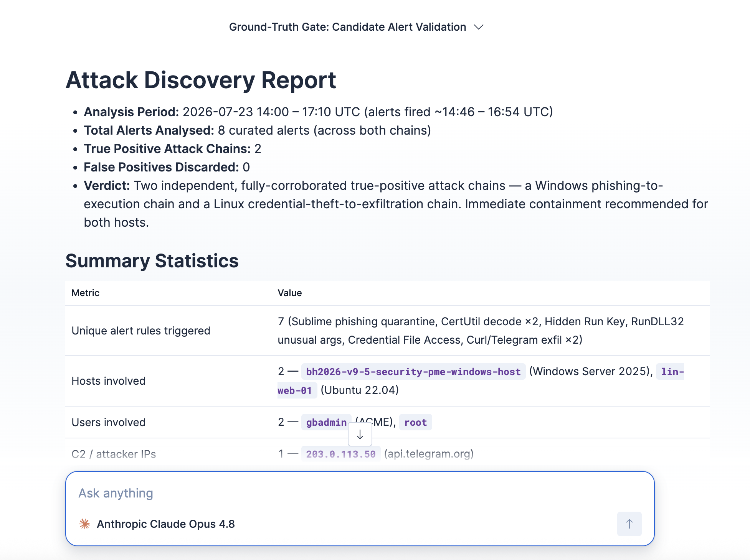Click the C2 / attacker IPs row label

coord(114,454)
